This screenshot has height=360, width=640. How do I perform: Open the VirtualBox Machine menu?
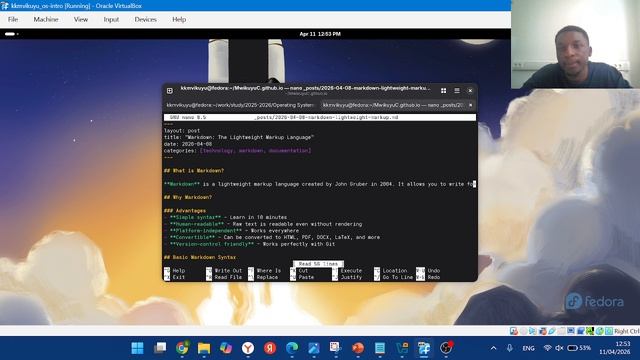click(46, 19)
